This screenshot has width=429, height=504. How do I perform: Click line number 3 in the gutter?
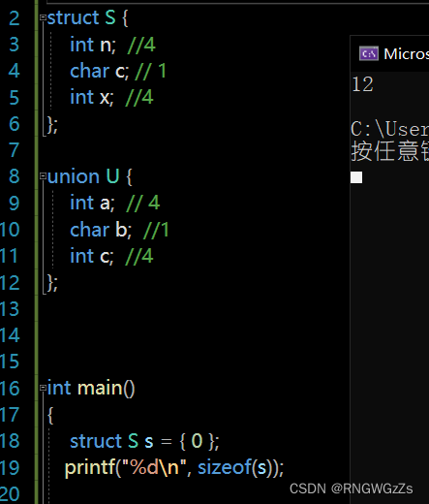click(14, 45)
